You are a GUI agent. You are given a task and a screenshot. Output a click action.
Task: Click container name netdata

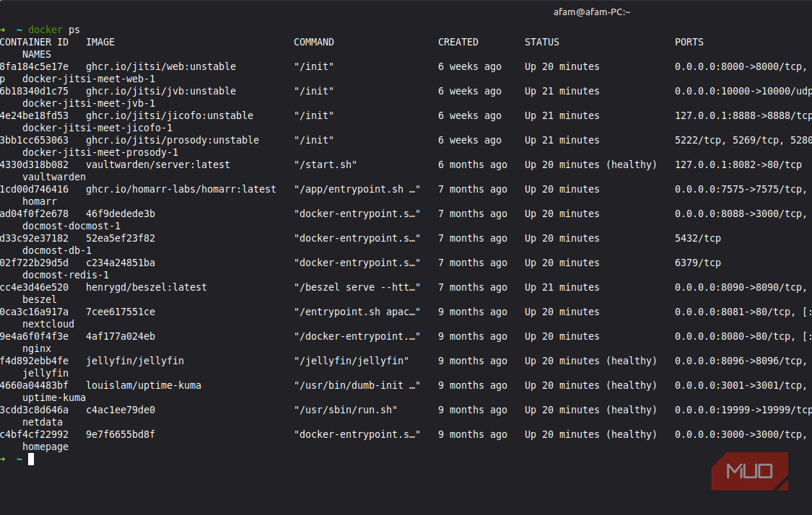pos(43,423)
